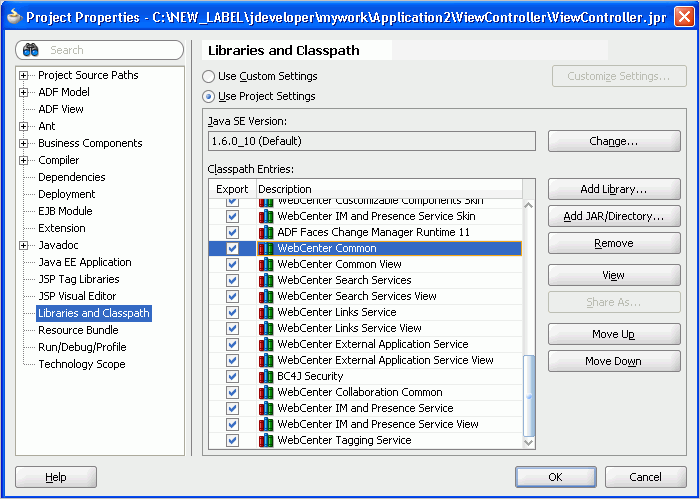
Task: Click library icon beside BC4J Security
Action: [266, 376]
